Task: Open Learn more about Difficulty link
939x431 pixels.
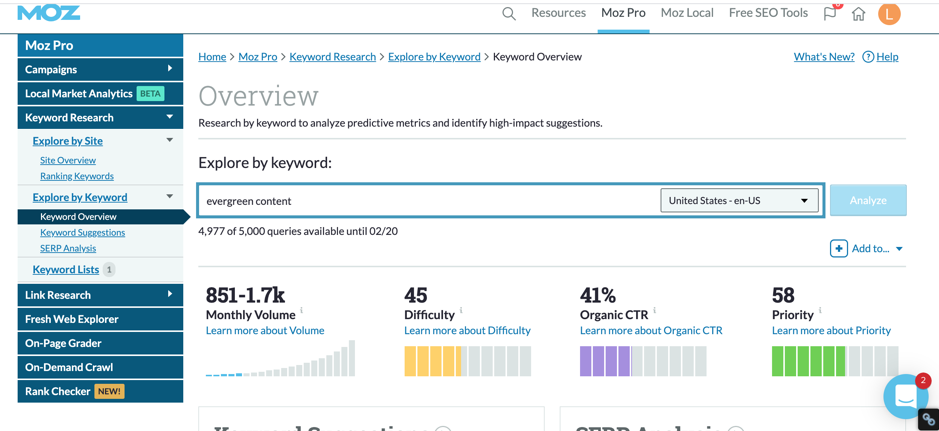Action: click(x=467, y=330)
